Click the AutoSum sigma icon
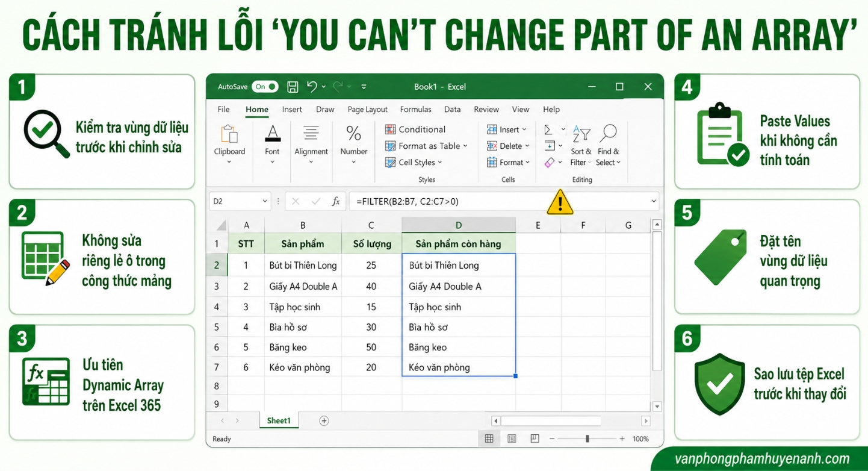The width and height of the screenshot is (868, 471). [x=548, y=129]
